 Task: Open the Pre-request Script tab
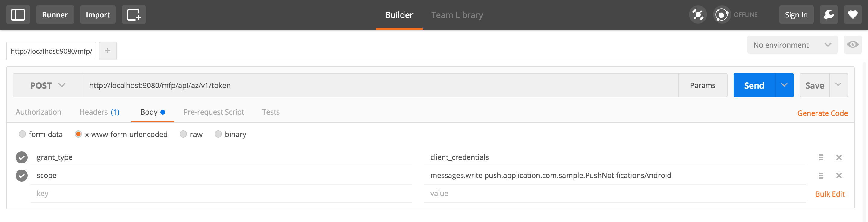point(214,112)
